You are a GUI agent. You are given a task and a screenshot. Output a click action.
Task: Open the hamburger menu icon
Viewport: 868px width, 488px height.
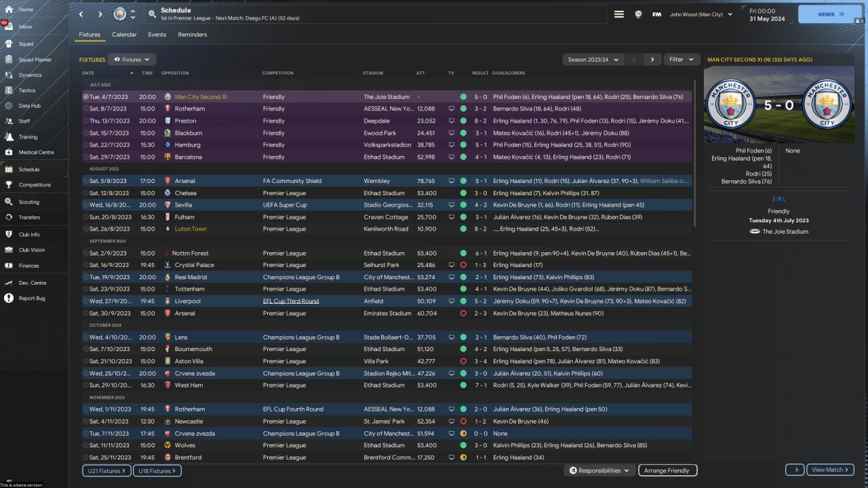click(619, 14)
